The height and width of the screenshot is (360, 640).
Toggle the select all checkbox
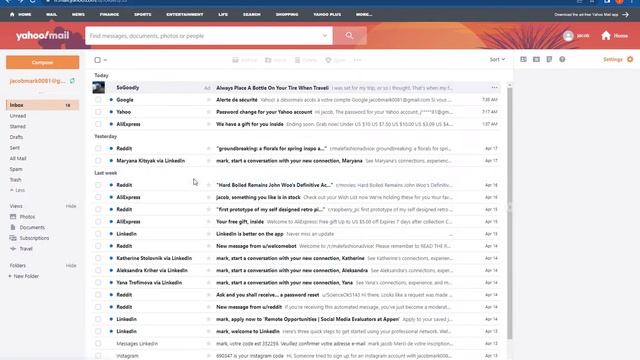tap(97, 60)
